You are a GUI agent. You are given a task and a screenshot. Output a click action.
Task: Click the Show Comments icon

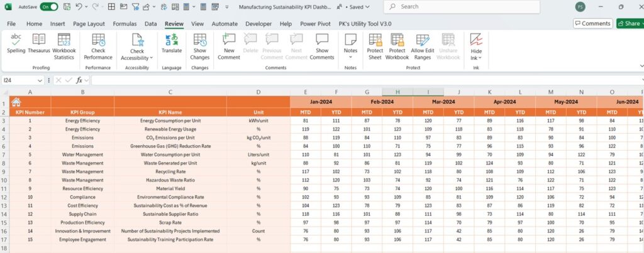click(322, 40)
